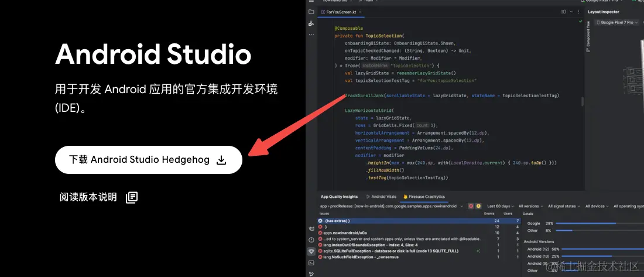This screenshot has width=644, height=277.
Task: Select the NoSuchFieldException issue row
Action: [419, 257]
